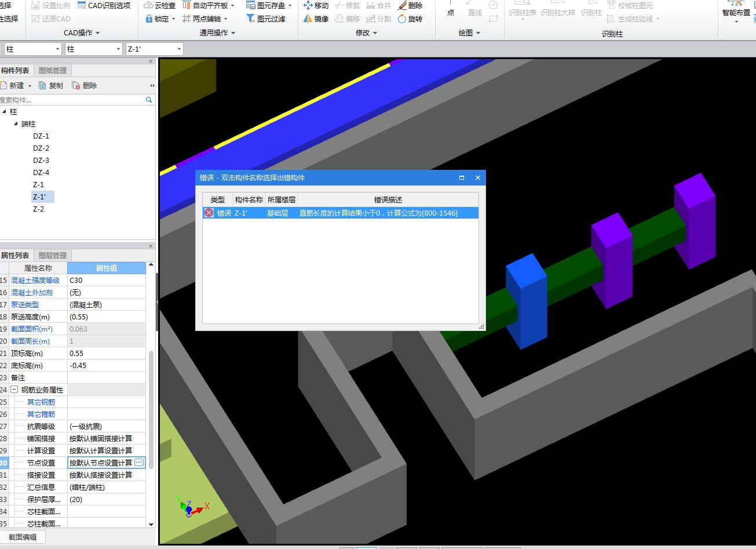Switch to the 图层管理 tab

click(x=53, y=255)
